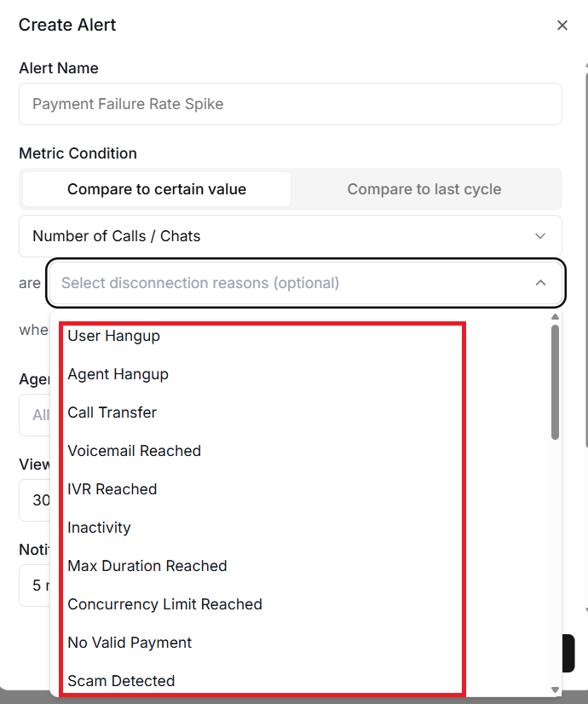Close the Create Alert dialog

(562, 26)
